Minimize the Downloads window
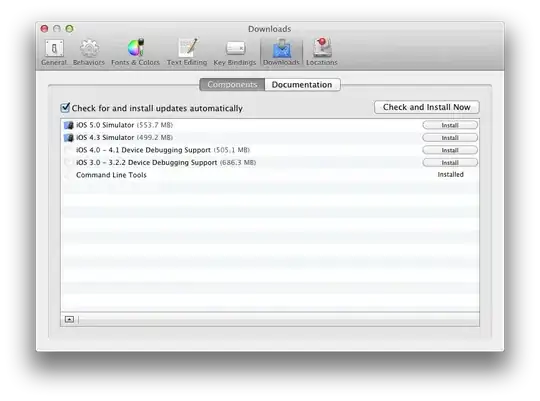The image size is (540, 401). pos(57,29)
